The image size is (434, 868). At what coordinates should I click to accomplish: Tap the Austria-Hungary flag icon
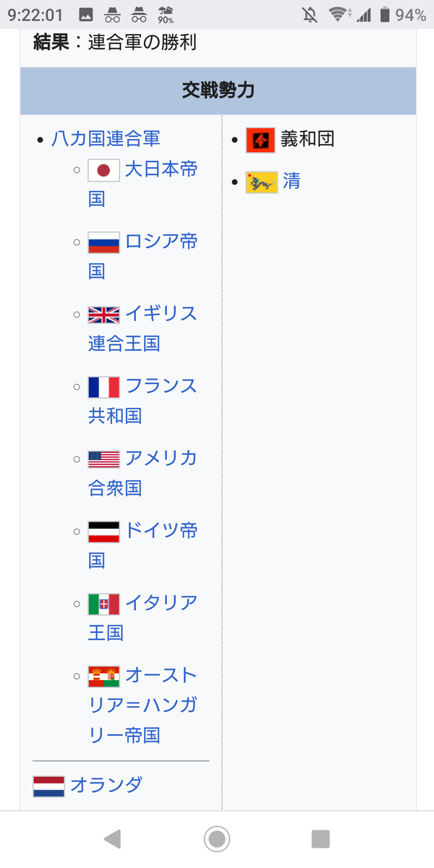tap(103, 676)
